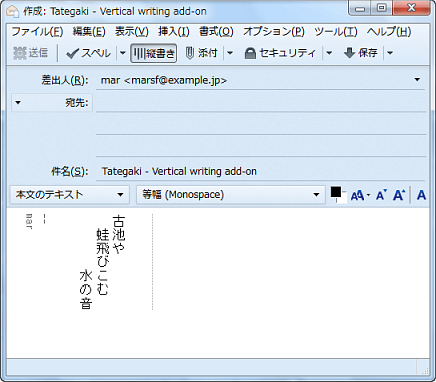Open the オプション(P) menu
Screen dimensions: 436x382
pos(274,32)
